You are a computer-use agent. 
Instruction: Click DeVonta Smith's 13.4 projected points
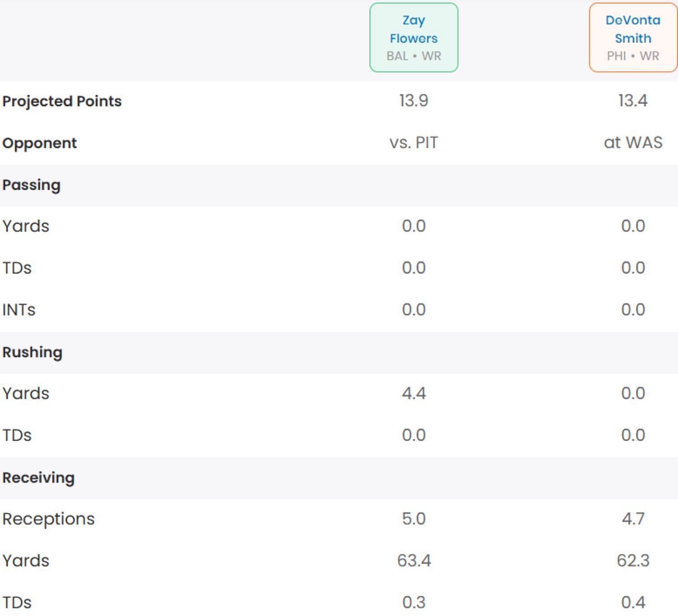(x=633, y=100)
